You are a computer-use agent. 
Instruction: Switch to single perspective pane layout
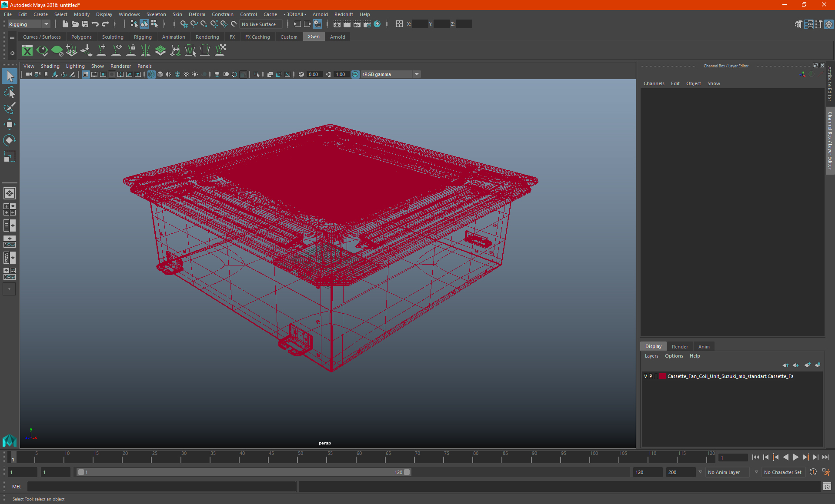pyautogui.click(x=10, y=193)
